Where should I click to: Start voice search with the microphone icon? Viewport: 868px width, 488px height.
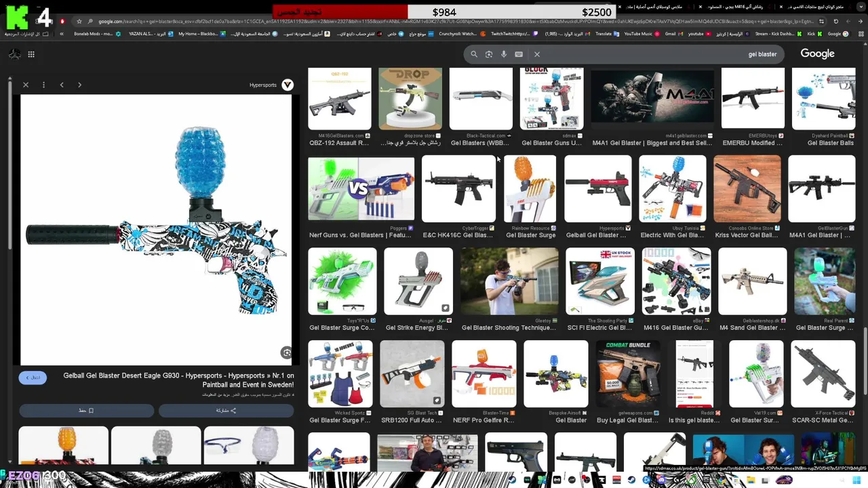[x=504, y=54]
